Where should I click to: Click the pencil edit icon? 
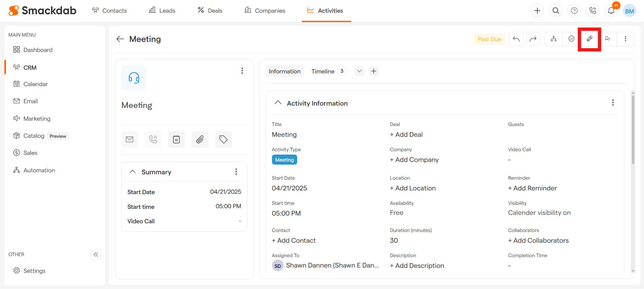point(589,39)
